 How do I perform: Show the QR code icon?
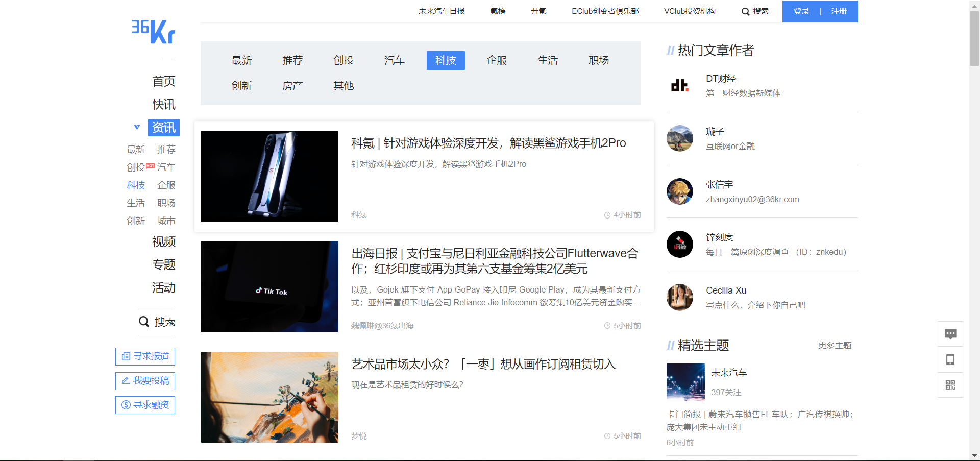pos(950,385)
